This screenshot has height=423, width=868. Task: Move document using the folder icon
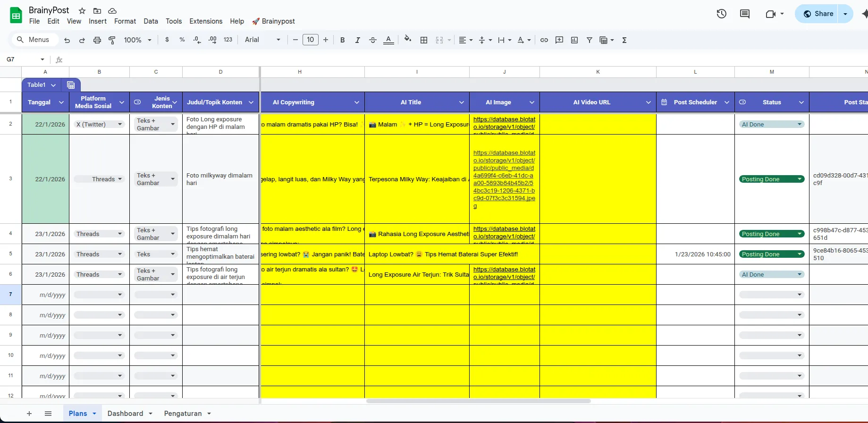(x=97, y=11)
